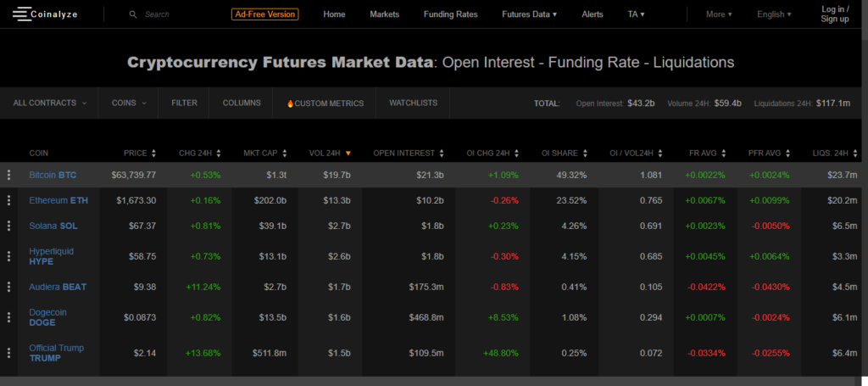
Task: Expand the TA menu
Action: pyautogui.click(x=636, y=14)
